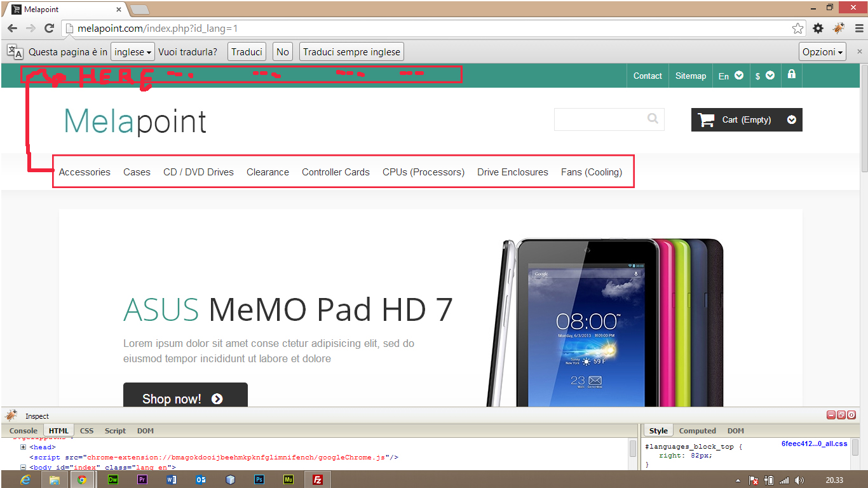The image size is (868, 488).
Task: Show hidden system tray icons
Action: (738, 480)
